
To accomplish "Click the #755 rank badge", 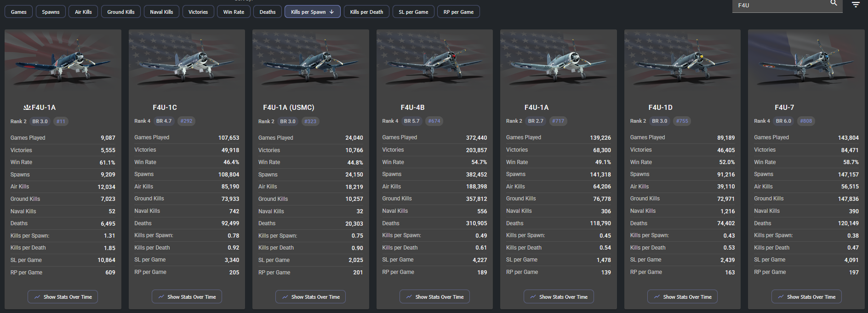I will coord(682,121).
